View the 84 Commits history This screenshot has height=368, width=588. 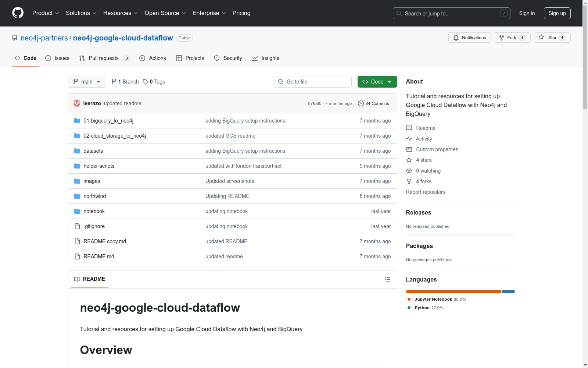(373, 103)
